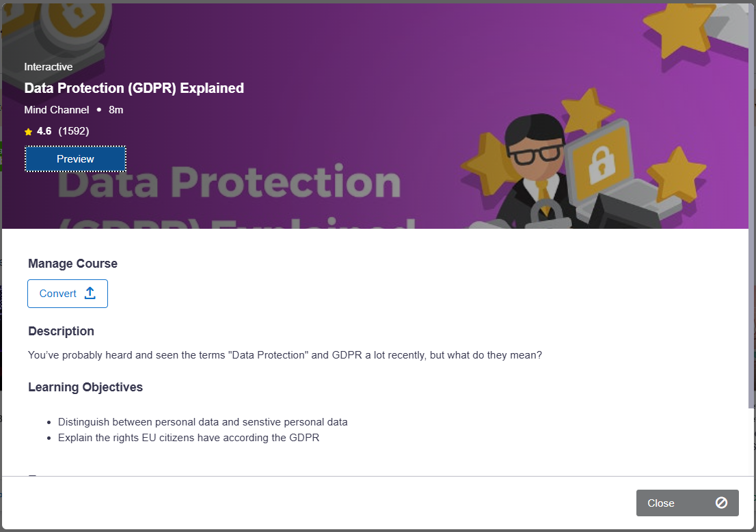The height and width of the screenshot is (532, 756).
Task: Convert the course using Convert button
Action: coord(68,294)
